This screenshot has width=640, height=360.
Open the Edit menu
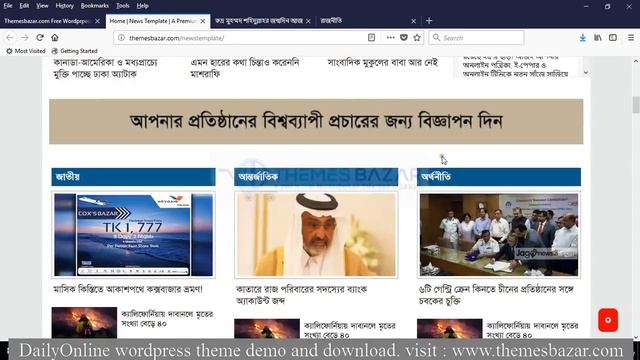24,6
